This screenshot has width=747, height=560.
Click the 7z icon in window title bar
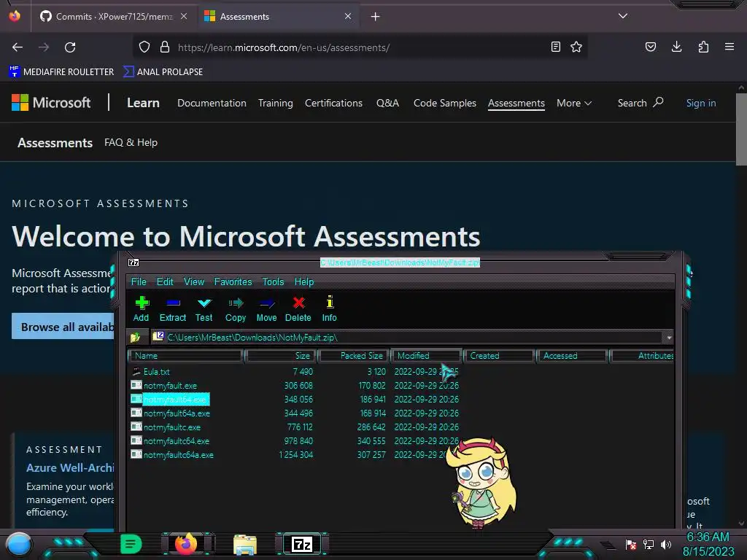[134, 262]
